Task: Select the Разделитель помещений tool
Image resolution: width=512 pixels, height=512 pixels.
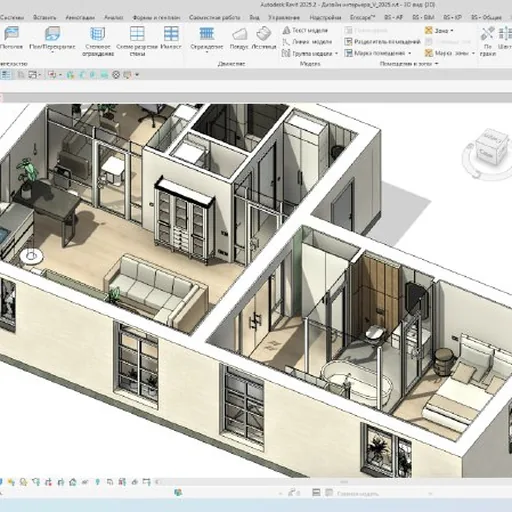Action: 382,42
